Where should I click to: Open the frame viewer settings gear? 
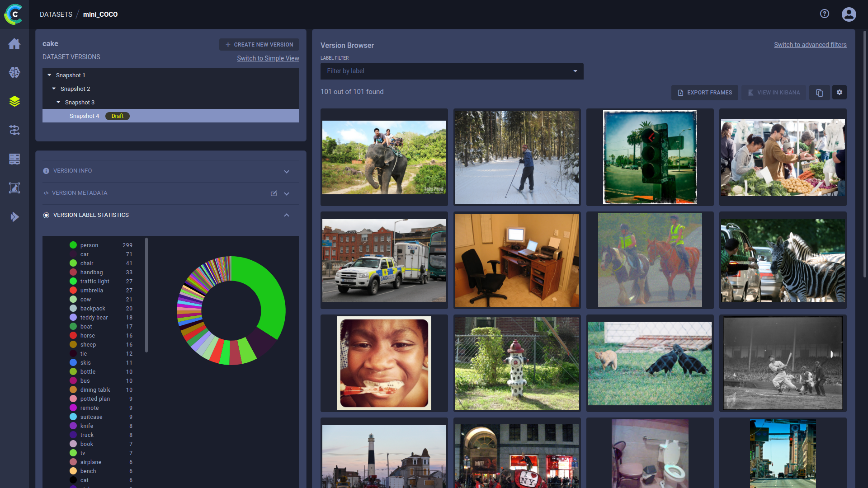pos(840,93)
